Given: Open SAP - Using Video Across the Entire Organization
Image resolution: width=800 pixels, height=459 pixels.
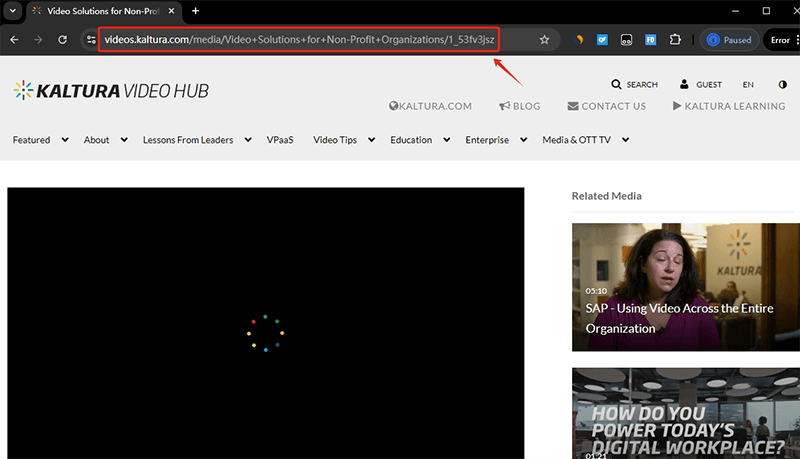Looking at the screenshot, I should point(686,287).
